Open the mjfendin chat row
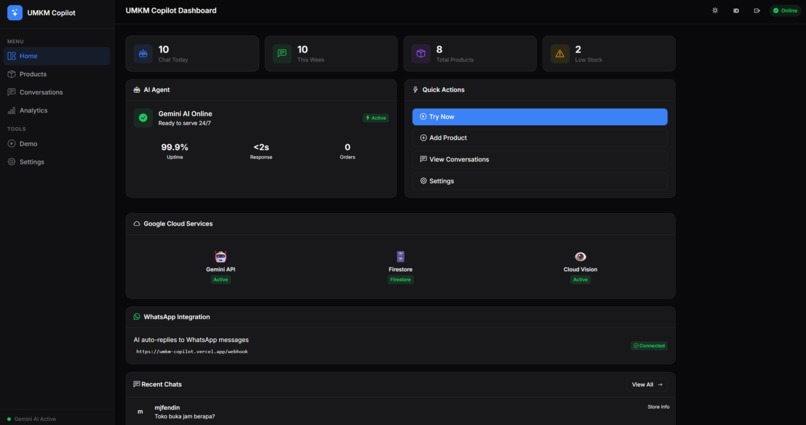This screenshot has height=425, width=806. point(400,412)
